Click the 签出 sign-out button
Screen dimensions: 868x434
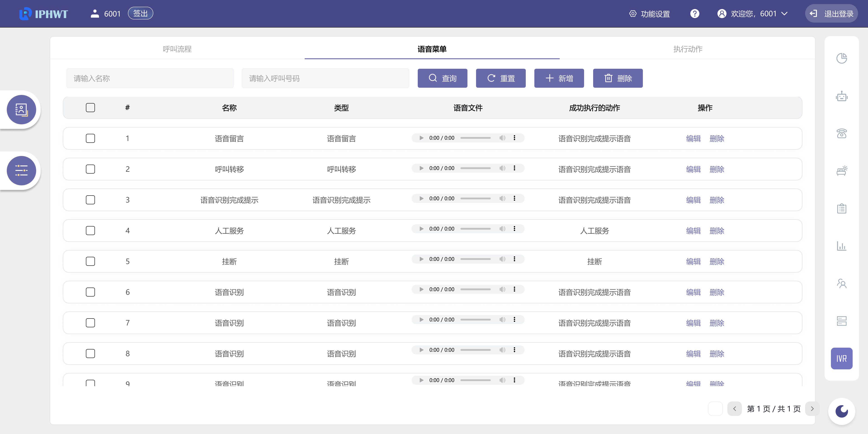(x=141, y=14)
